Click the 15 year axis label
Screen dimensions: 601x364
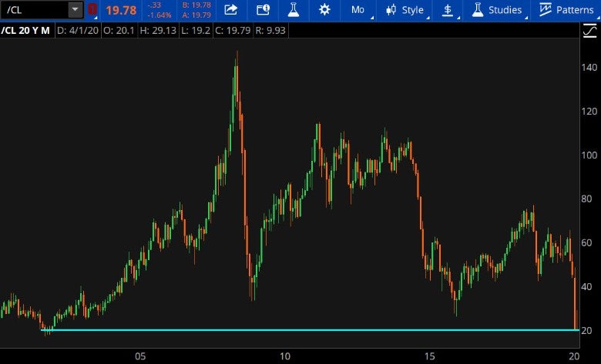430,356
